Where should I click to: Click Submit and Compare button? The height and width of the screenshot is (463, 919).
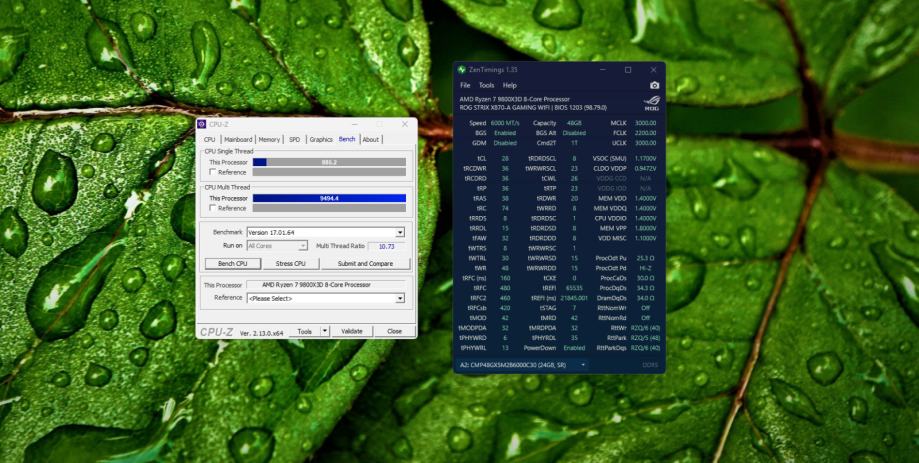coord(365,264)
